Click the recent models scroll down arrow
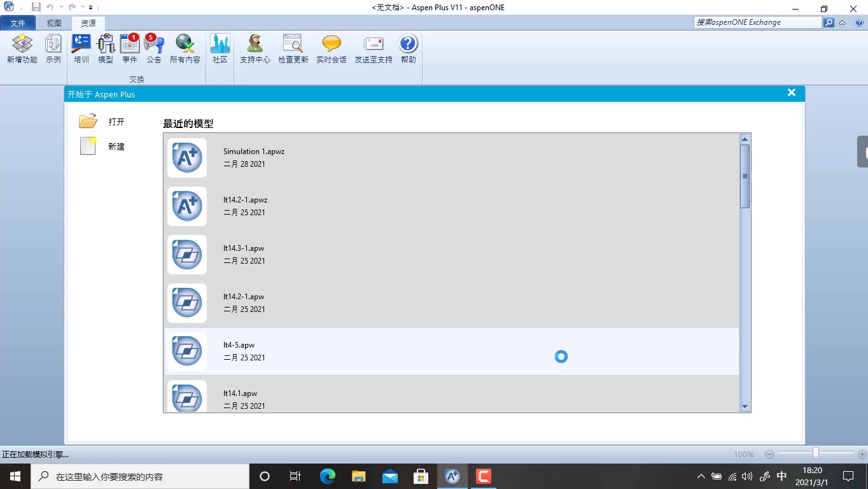 point(745,407)
